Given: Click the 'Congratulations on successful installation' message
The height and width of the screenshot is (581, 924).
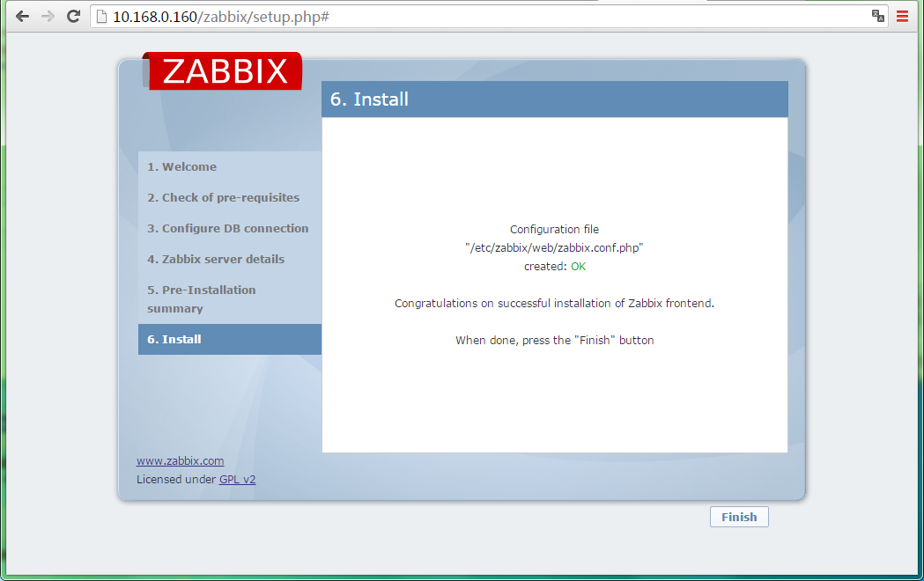Looking at the screenshot, I should [555, 304].
